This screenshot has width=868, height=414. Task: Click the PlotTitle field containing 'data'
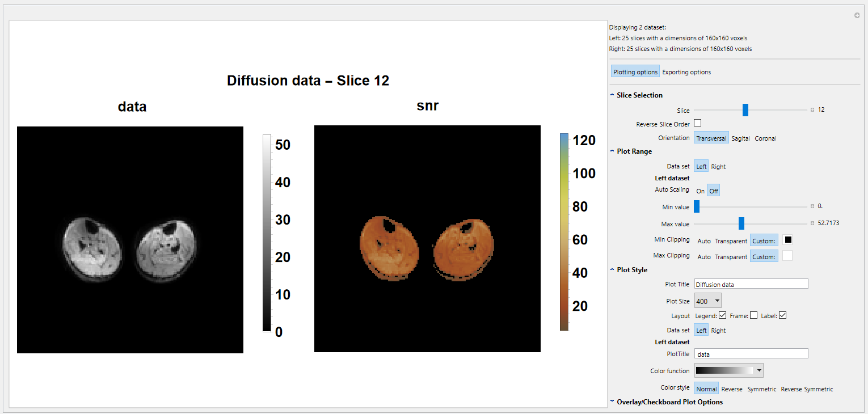[x=751, y=354]
